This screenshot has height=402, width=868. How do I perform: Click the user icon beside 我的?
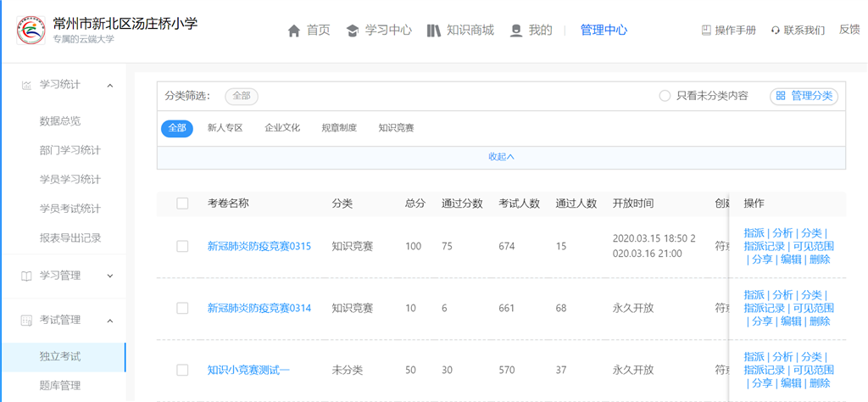click(x=515, y=31)
